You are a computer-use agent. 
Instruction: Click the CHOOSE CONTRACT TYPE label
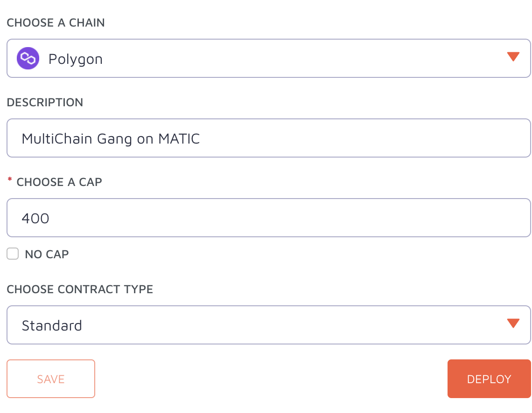[80, 289]
